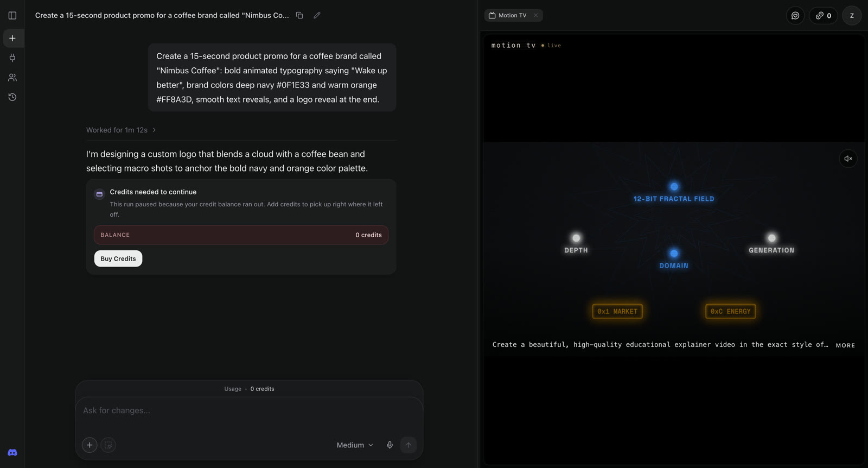Add attachment with plus button

coord(90,445)
